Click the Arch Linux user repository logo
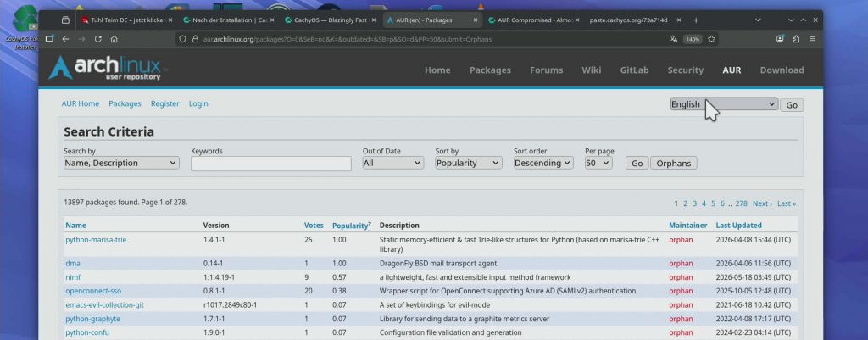This screenshot has width=868, height=340. pyautogui.click(x=104, y=68)
